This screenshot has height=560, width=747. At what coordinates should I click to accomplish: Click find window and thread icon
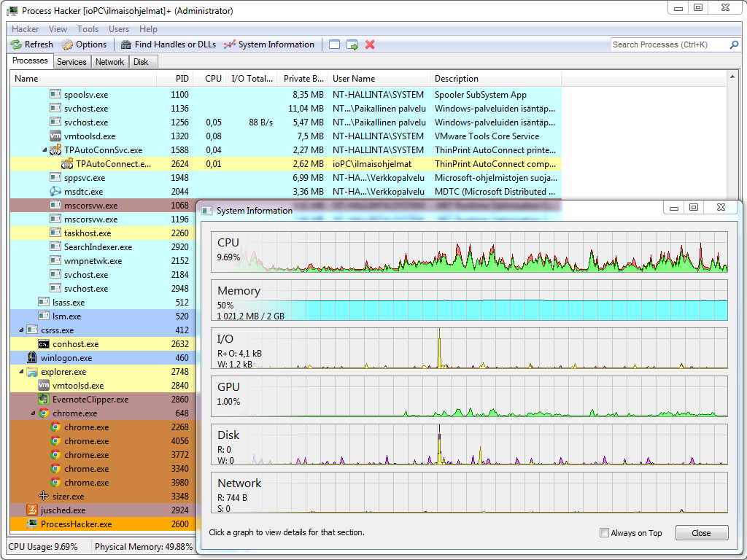(352, 44)
